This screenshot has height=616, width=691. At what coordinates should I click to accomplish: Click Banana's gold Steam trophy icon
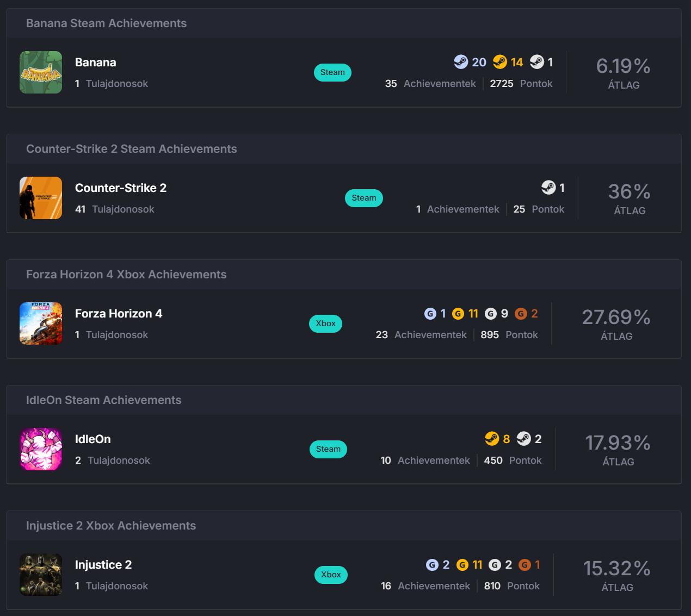499,62
